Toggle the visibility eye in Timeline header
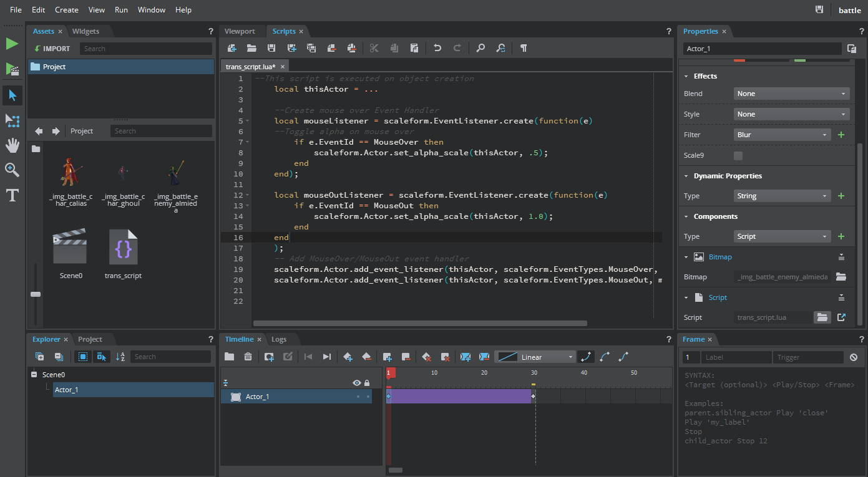Screen dimensions: 868x477 click(357, 383)
